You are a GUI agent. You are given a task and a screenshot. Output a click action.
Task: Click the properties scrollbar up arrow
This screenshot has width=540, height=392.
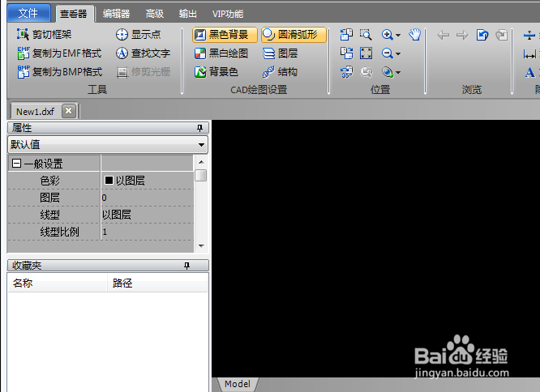click(x=201, y=162)
